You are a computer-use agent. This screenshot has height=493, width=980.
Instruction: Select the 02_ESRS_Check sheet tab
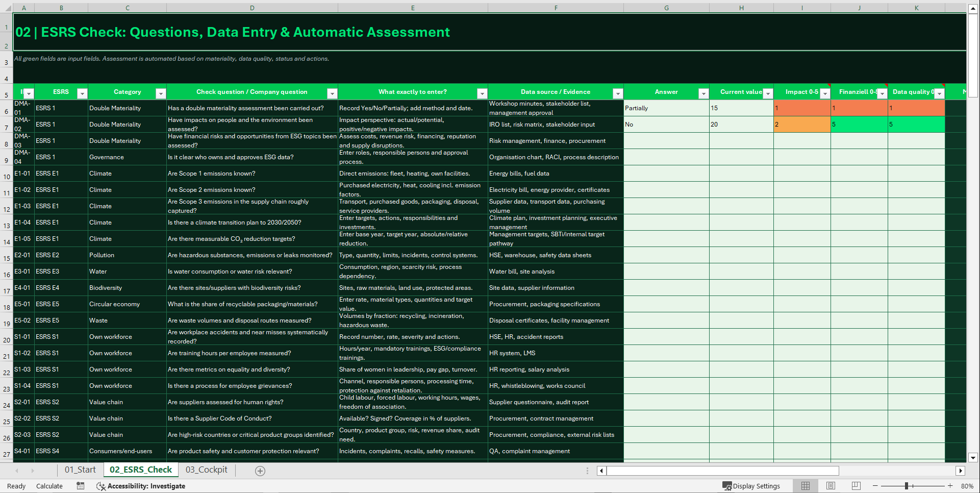(x=141, y=470)
